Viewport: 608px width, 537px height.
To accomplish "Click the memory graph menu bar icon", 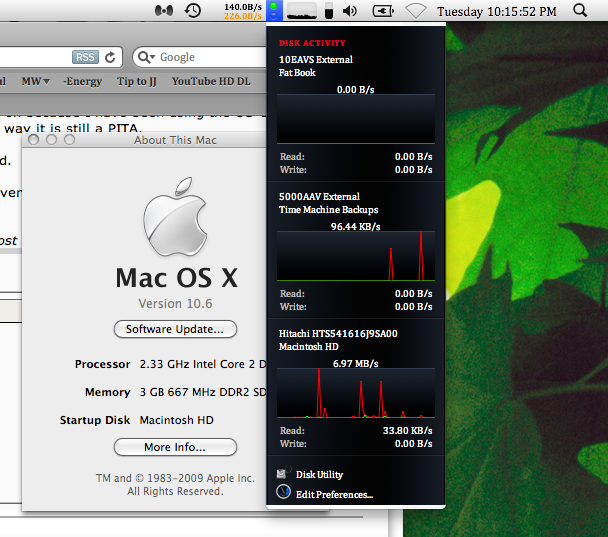I will point(302,11).
